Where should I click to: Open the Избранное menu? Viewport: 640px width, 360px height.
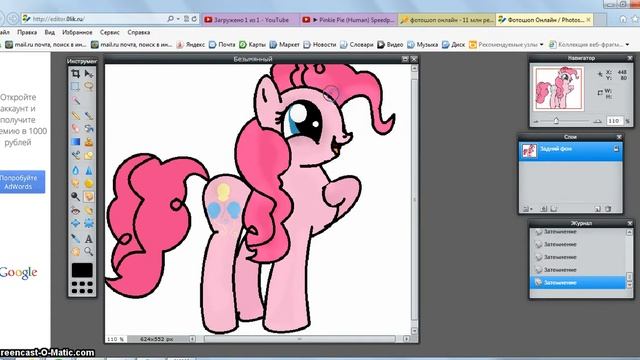point(77,32)
